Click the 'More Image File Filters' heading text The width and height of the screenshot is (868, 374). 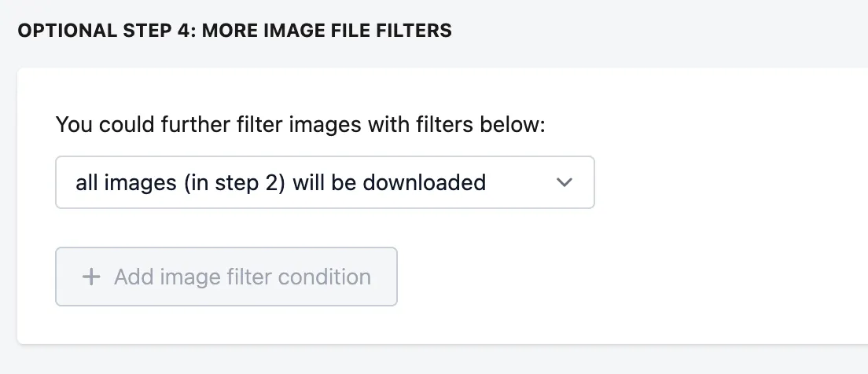click(326, 31)
